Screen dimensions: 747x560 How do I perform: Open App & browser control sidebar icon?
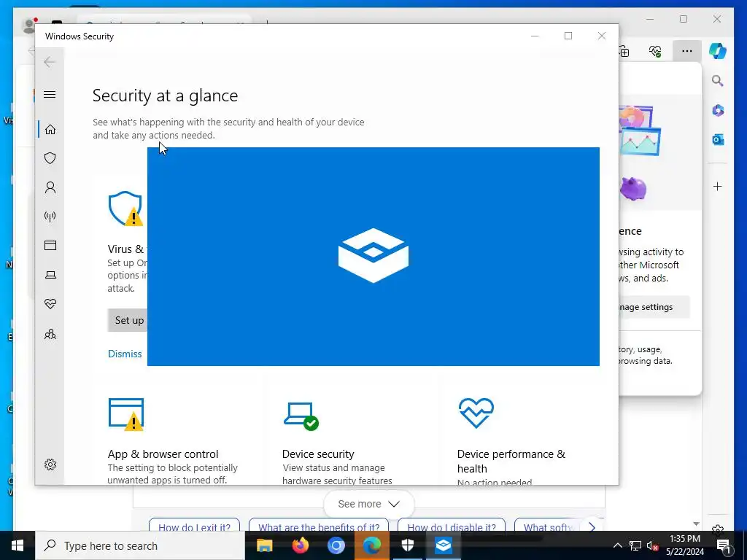(50, 245)
